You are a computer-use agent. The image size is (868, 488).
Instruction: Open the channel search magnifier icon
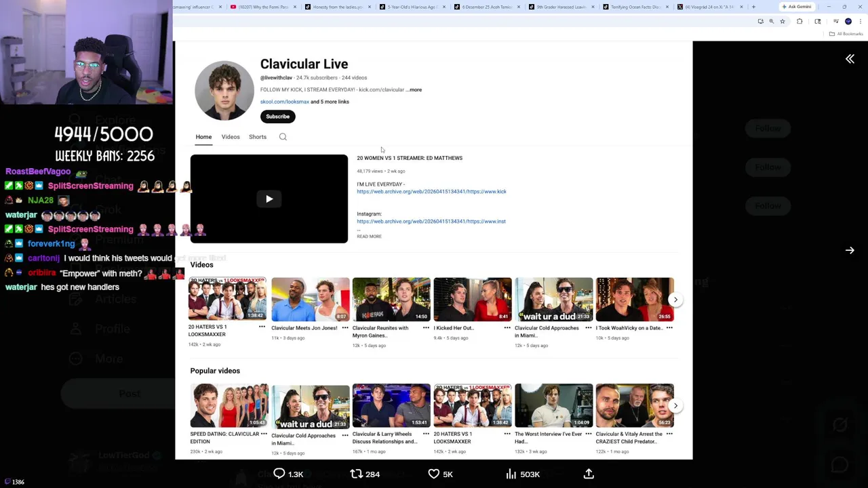point(283,137)
